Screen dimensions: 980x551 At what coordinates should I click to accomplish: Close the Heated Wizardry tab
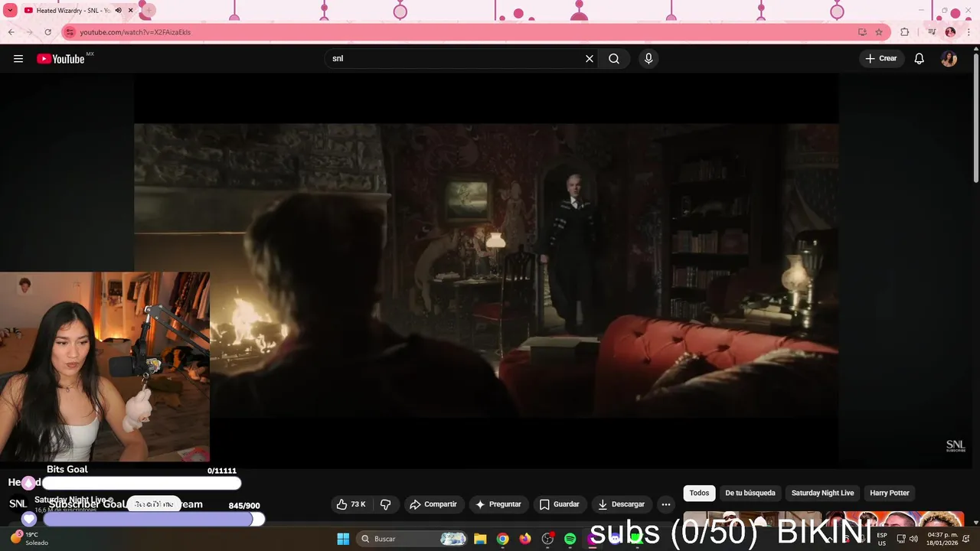coord(131,11)
